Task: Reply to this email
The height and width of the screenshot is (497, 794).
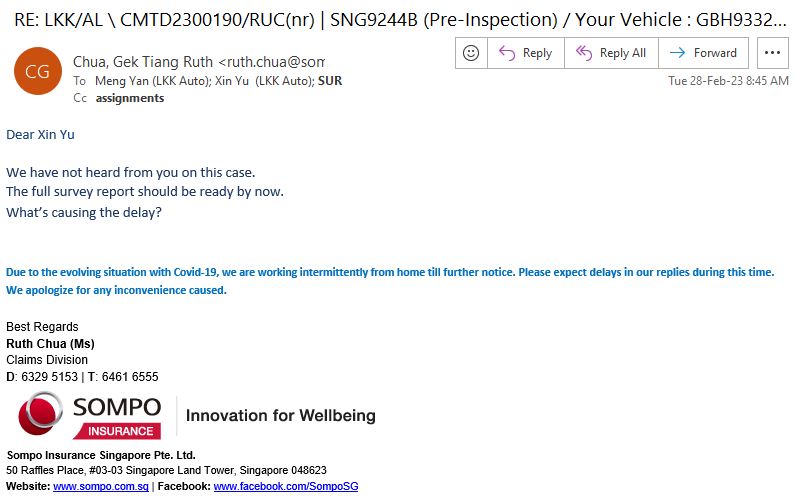Action: (525, 53)
